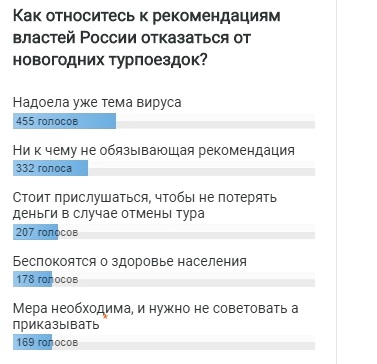Image resolution: width=377 pixels, height=364 pixels.
Task: Select 'Мера необходима, и нужно не советовать' option
Action: pyautogui.click(x=155, y=316)
